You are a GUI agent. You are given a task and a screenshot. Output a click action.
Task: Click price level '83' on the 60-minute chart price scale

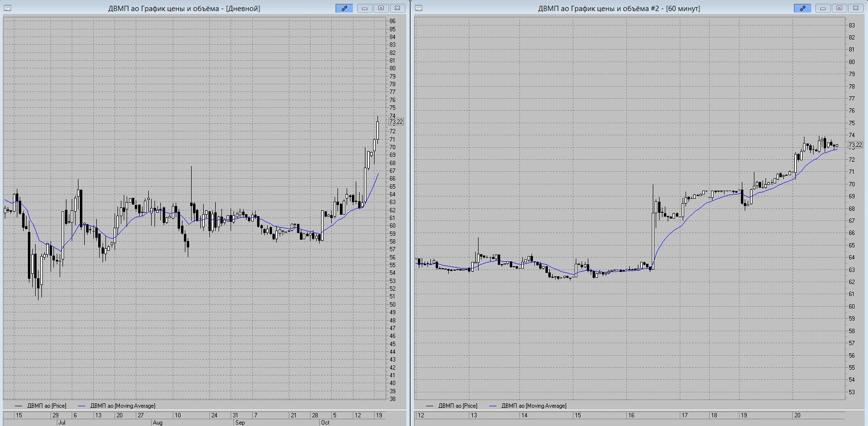pyautogui.click(x=852, y=26)
